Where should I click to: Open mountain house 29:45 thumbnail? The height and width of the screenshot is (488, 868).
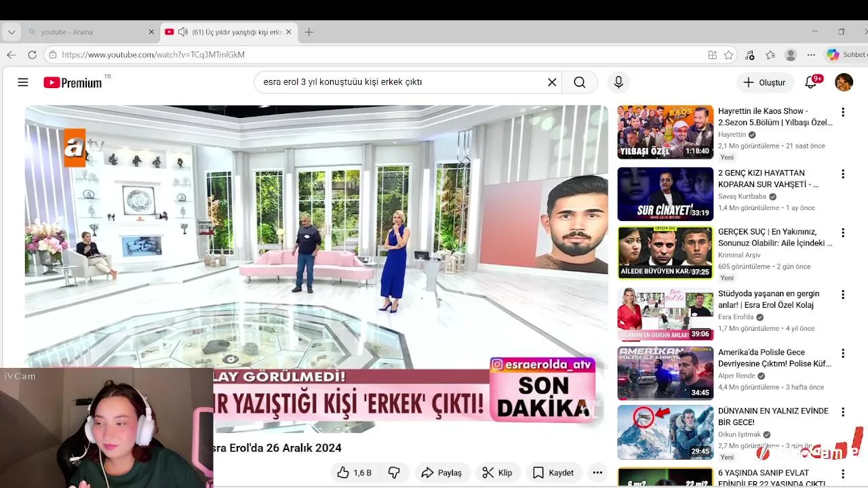[x=665, y=432]
